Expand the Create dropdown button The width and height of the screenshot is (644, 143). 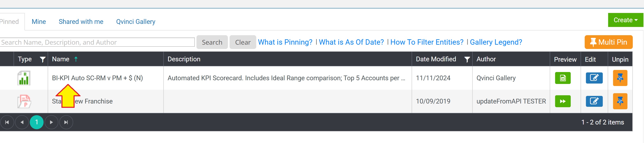[625, 20]
